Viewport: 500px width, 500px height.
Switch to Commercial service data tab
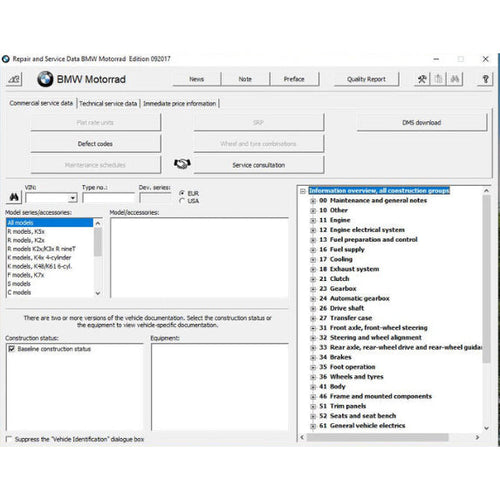tap(41, 103)
